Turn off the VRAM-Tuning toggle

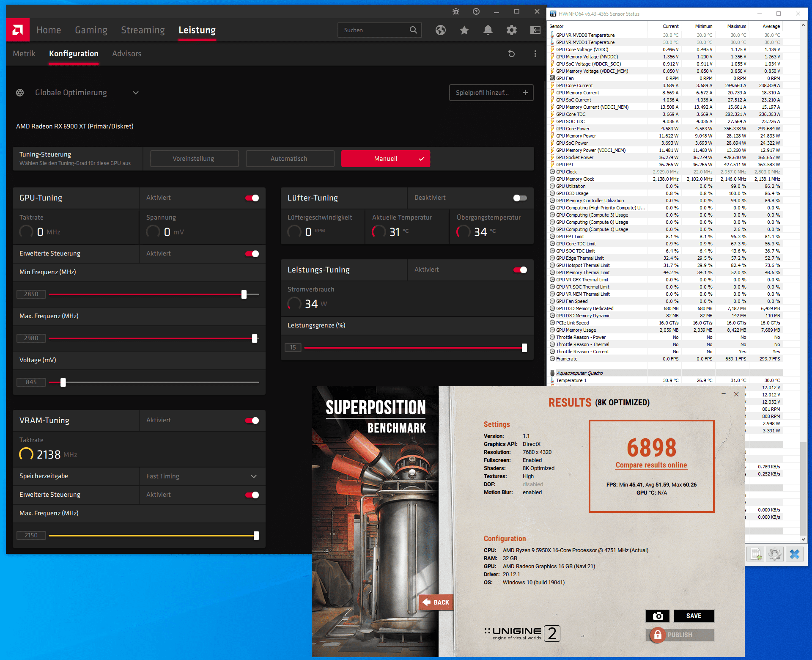pyautogui.click(x=252, y=421)
